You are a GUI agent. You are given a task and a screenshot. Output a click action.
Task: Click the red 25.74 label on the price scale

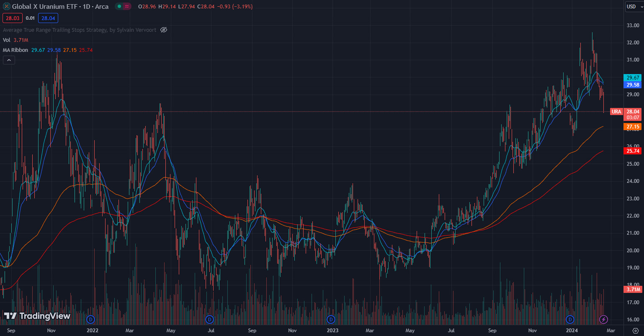click(x=633, y=151)
